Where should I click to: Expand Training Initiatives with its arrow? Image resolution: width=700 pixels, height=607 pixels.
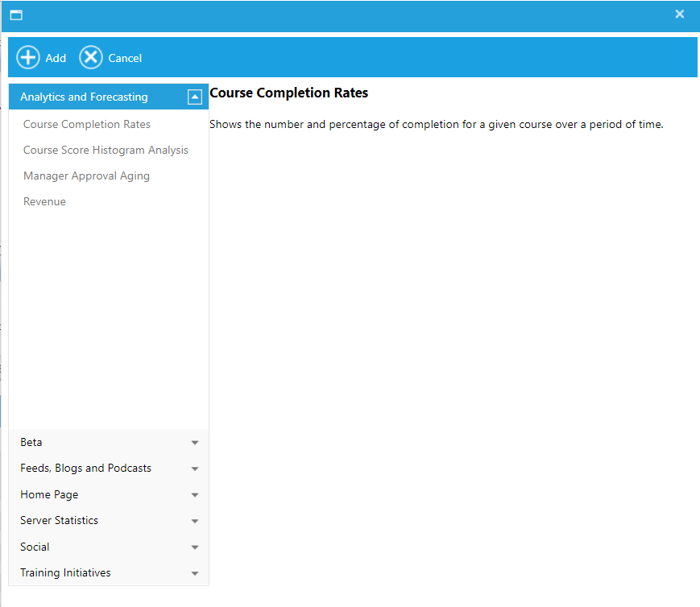[x=195, y=573]
